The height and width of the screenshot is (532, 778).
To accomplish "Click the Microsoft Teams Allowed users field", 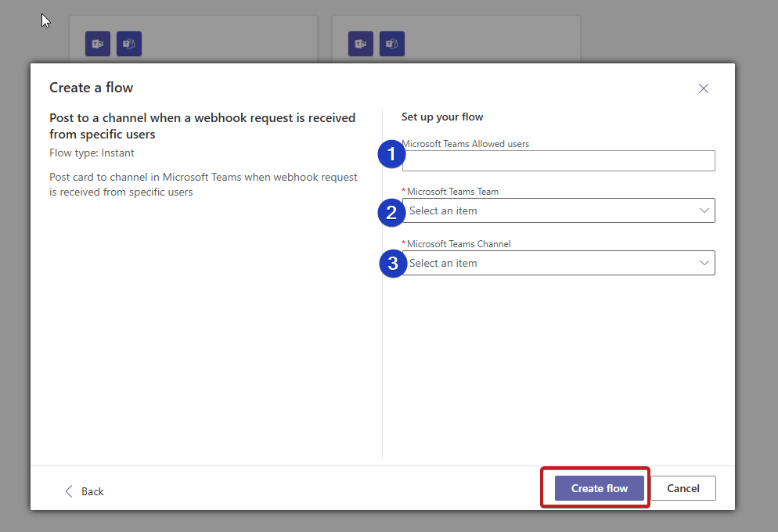I will (558, 160).
